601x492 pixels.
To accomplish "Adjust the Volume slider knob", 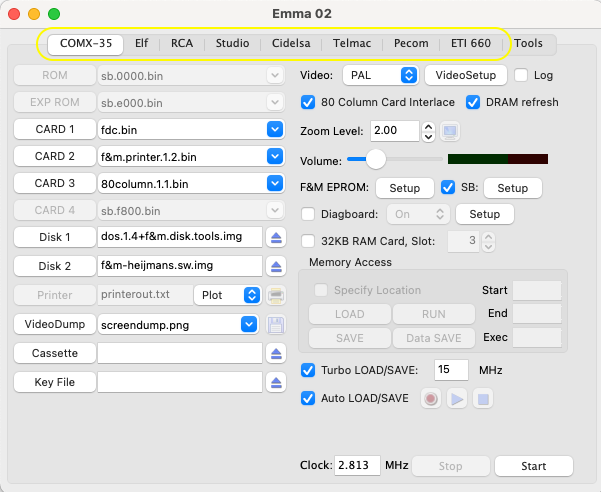I will (376, 159).
